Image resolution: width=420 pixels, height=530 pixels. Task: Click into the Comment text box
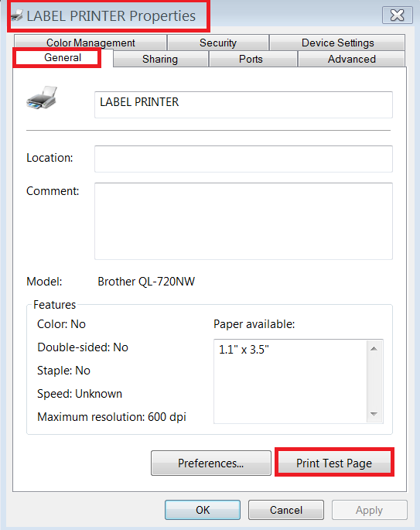(x=244, y=221)
